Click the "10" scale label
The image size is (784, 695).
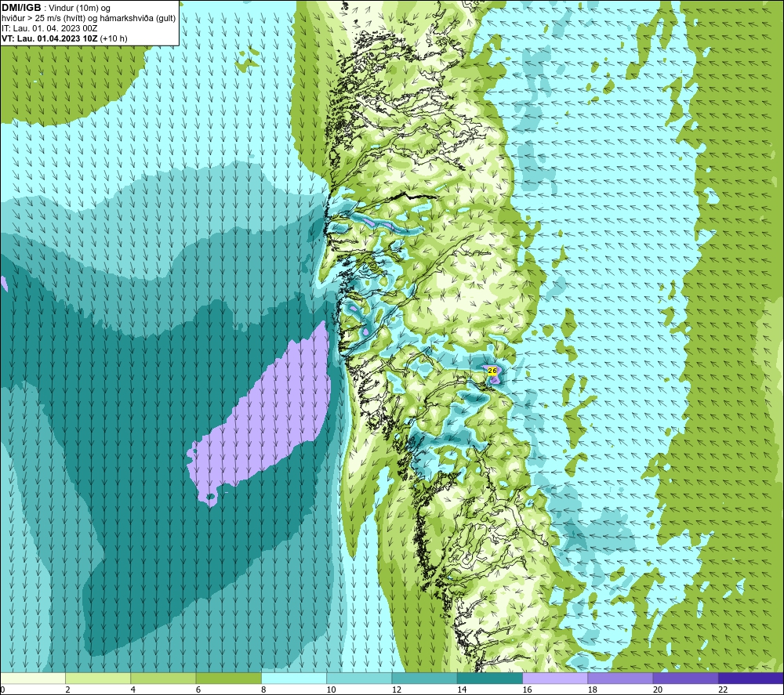pos(332,690)
